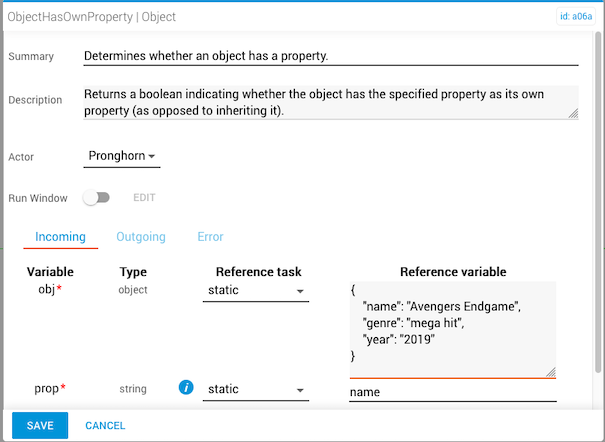Viewport: 605px width, 442px height.
Task: Open the Actor Pronghorn dropdown
Action: [x=121, y=157]
